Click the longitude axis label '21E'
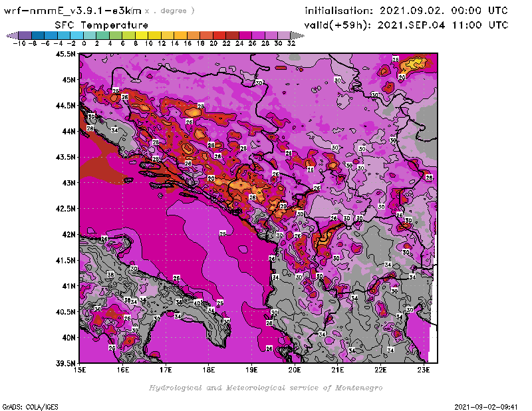Screen dimensions: 532x411 tap(338, 370)
